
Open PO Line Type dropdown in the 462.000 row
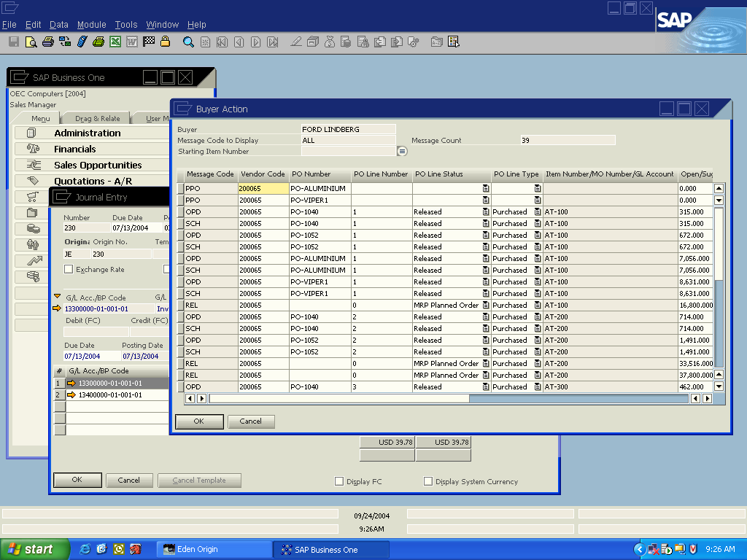tap(538, 386)
